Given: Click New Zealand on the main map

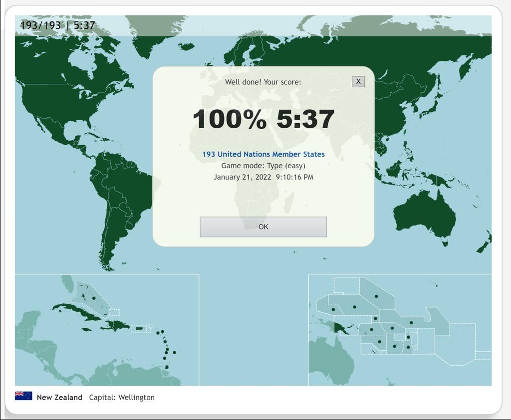Looking at the screenshot, I should tap(485, 241).
